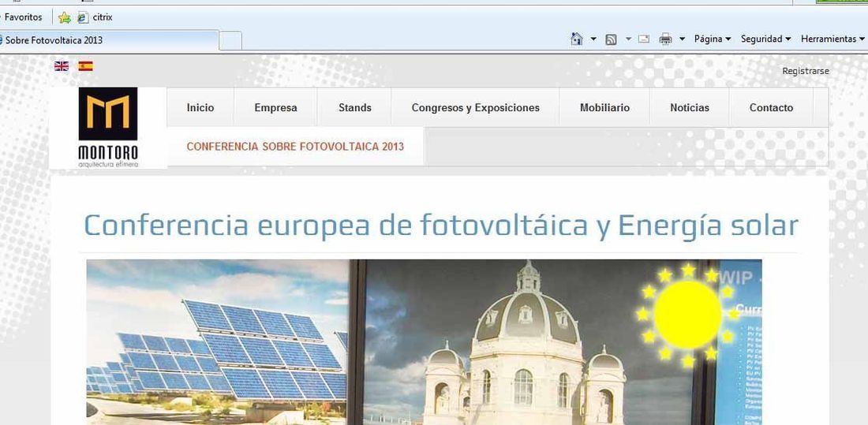Click the Read Mail envelope icon
Viewport: 868px width, 425px height.
pyautogui.click(x=644, y=39)
